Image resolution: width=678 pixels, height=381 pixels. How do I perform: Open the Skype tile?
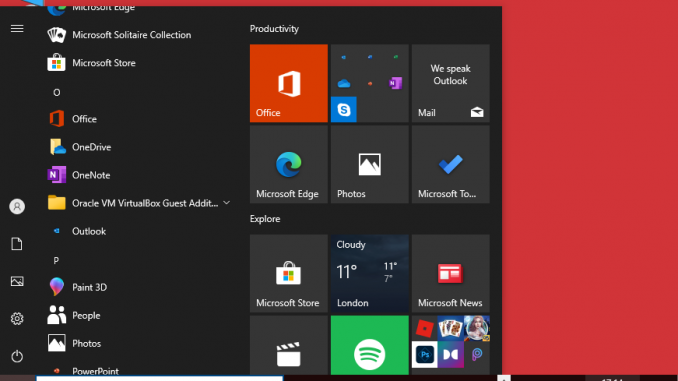coord(344,109)
